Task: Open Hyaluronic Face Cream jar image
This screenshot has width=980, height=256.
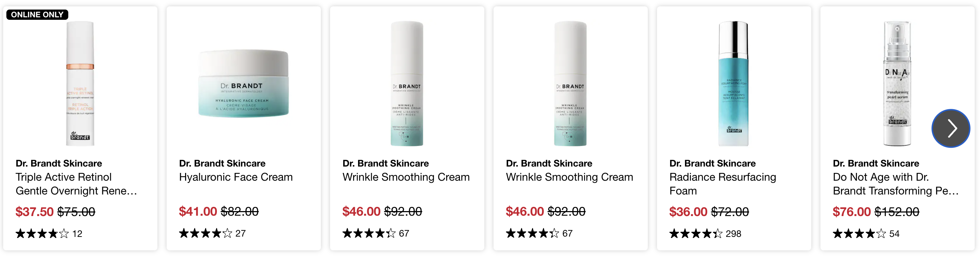Action: click(x=243, y=83)
